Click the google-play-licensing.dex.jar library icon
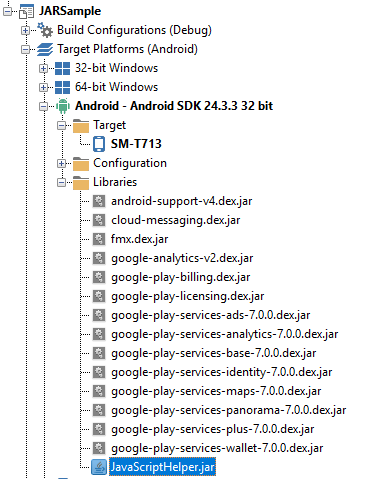367x479 pixels. [99, 296]
